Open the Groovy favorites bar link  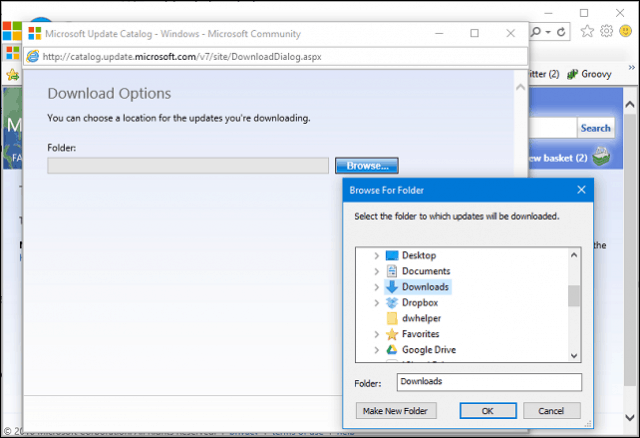pyautogui.click(x=596, y=74)
